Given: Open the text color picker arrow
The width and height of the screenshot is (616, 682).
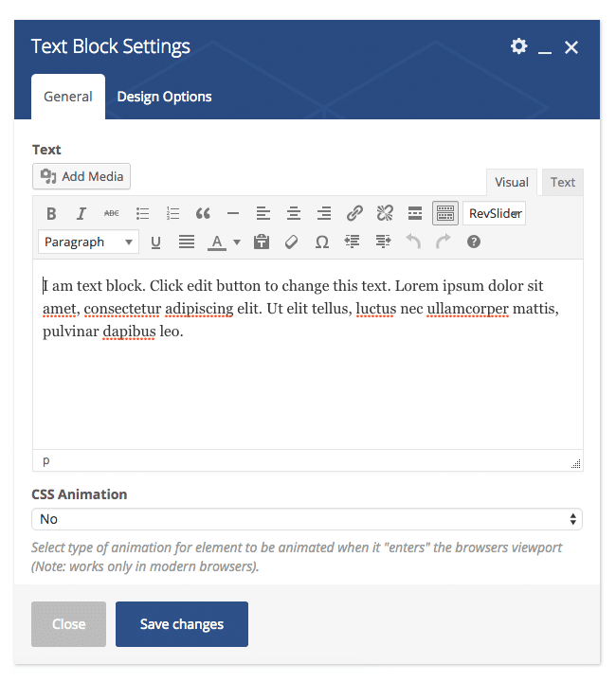Looking at the screenshot, I should point(237,242).
